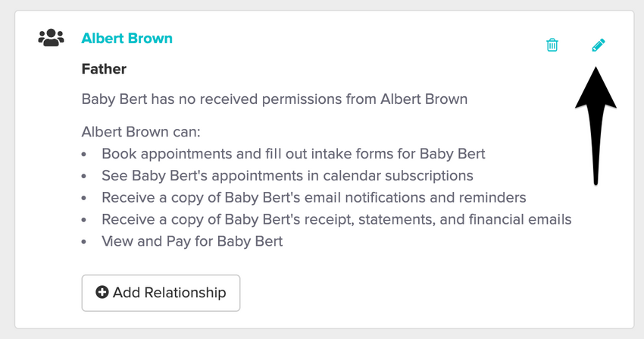Click bullet dot before the email notifications line

[x=84, y=199]
